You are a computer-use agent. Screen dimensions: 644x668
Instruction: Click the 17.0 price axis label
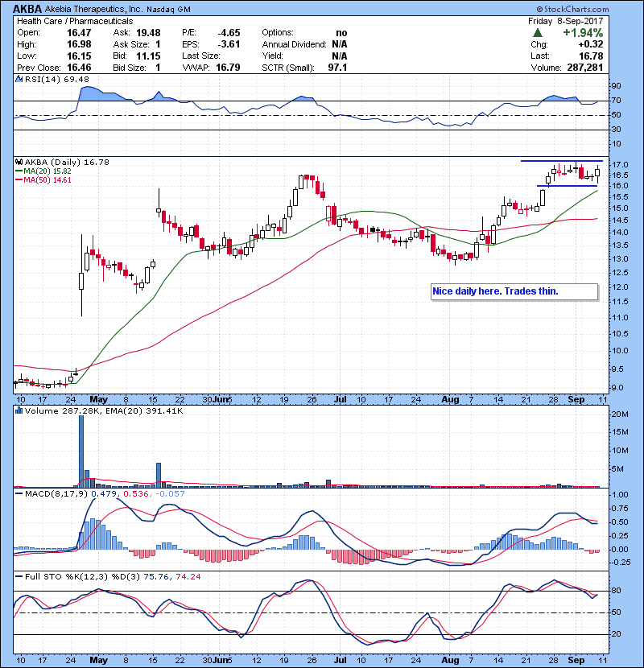pyautogui.click(x=620, y=164)
